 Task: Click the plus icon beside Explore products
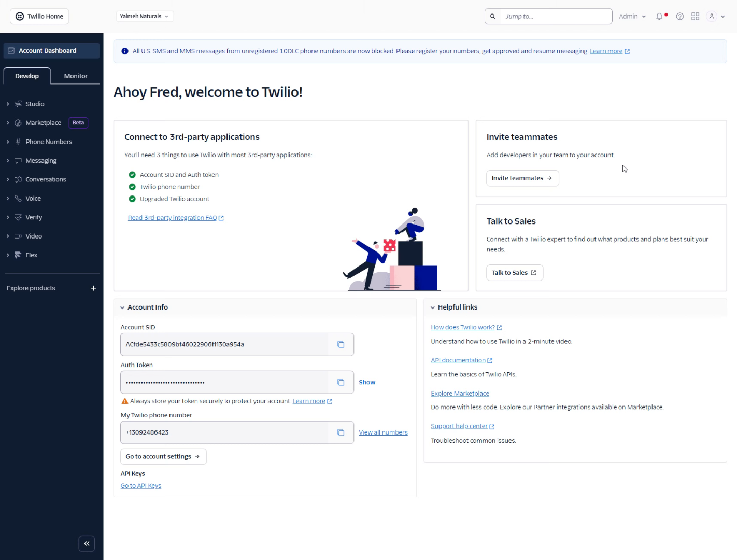(x=93, y=288)
